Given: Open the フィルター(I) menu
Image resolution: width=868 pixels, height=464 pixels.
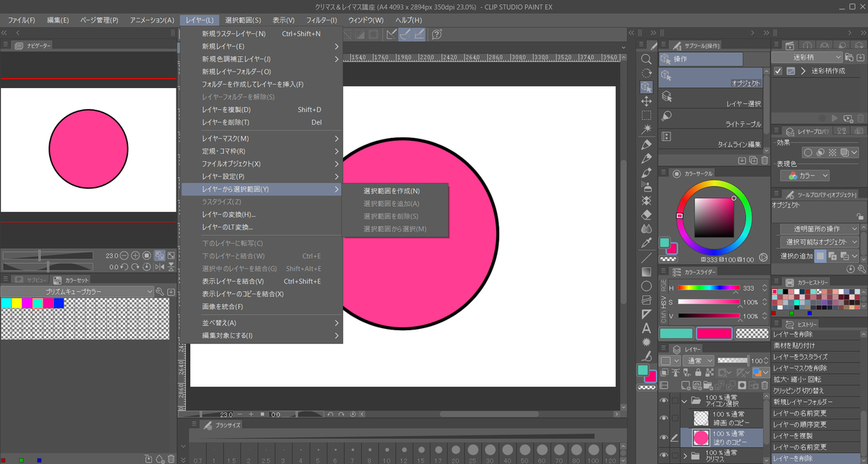Looking at the screenshot, I should [x=322, y=20].
